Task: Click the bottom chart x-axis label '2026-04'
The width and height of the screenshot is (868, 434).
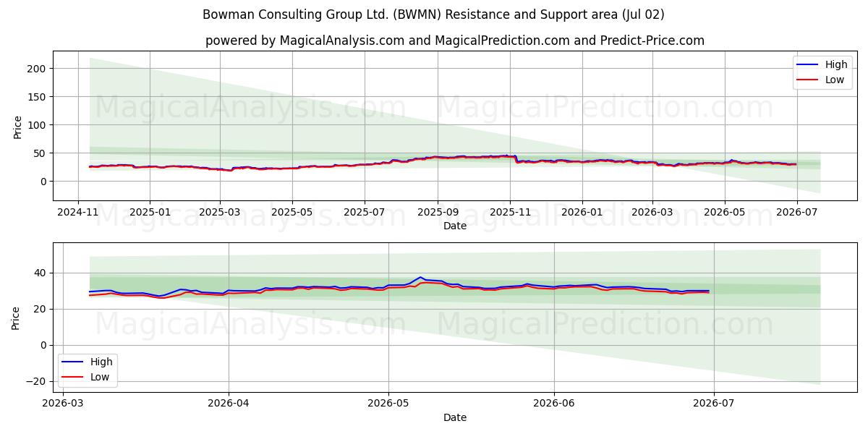Action: point(229,404)
